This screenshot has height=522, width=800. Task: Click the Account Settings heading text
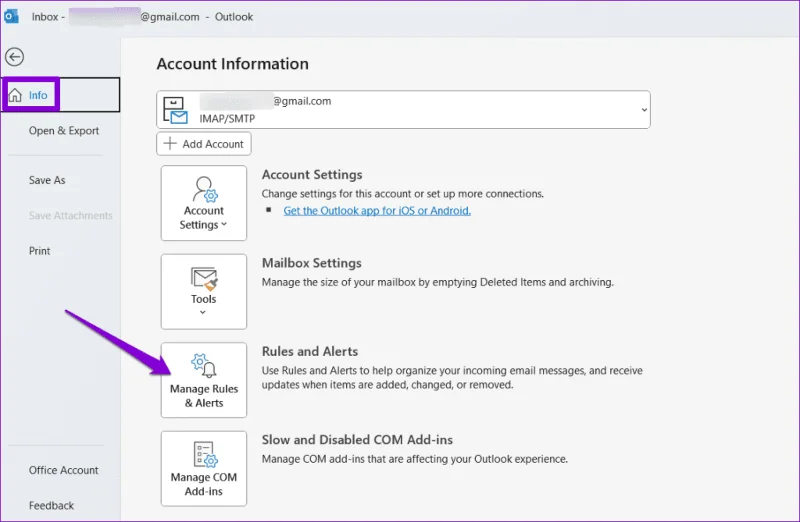(312, 175)
